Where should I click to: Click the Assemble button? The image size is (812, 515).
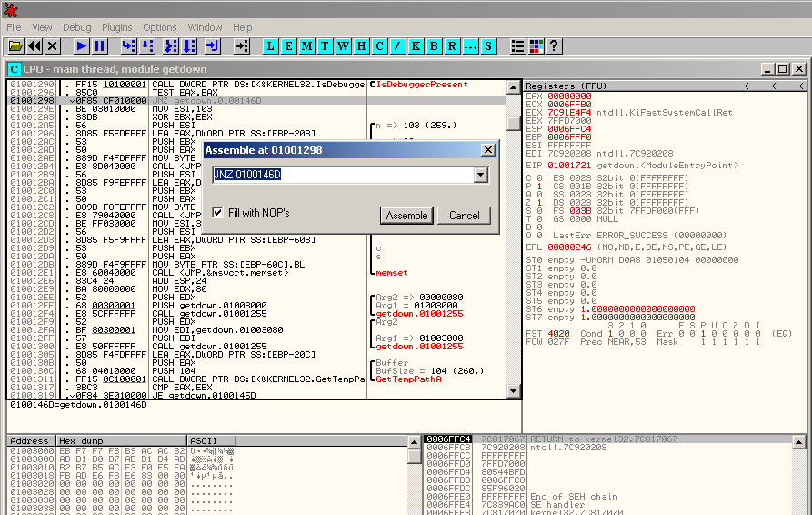[406, 216]
